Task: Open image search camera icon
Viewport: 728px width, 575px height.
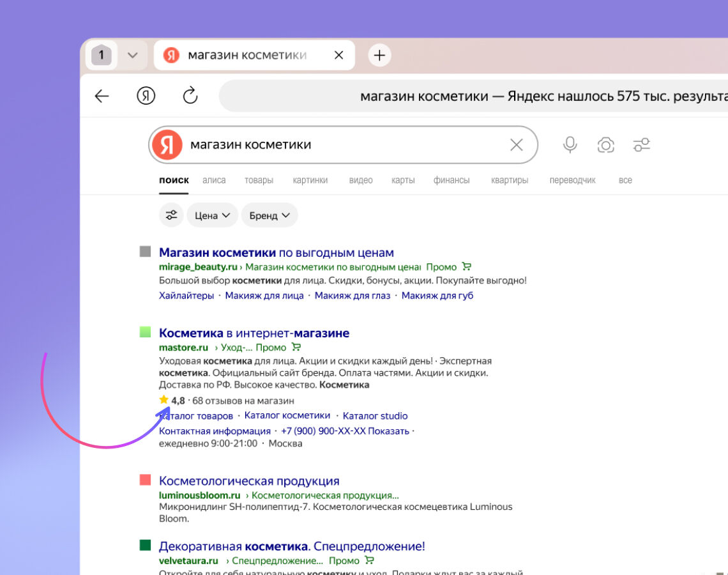Action: pos(605,145)
